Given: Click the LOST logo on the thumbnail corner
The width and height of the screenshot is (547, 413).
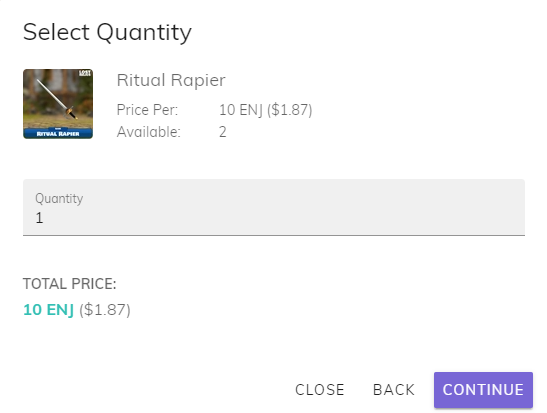Looking at the screenshot, I should click(x=85, y=73).
